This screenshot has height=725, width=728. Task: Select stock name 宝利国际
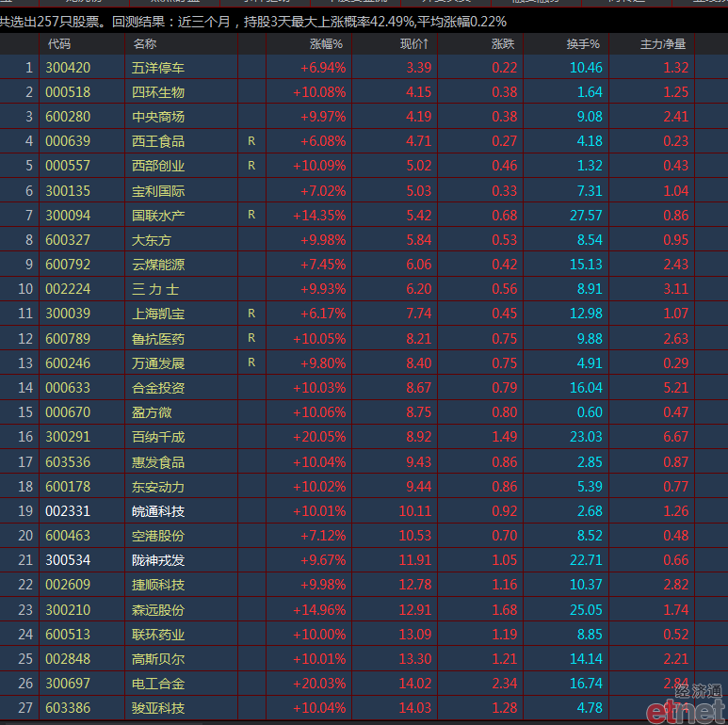point(158,191)
